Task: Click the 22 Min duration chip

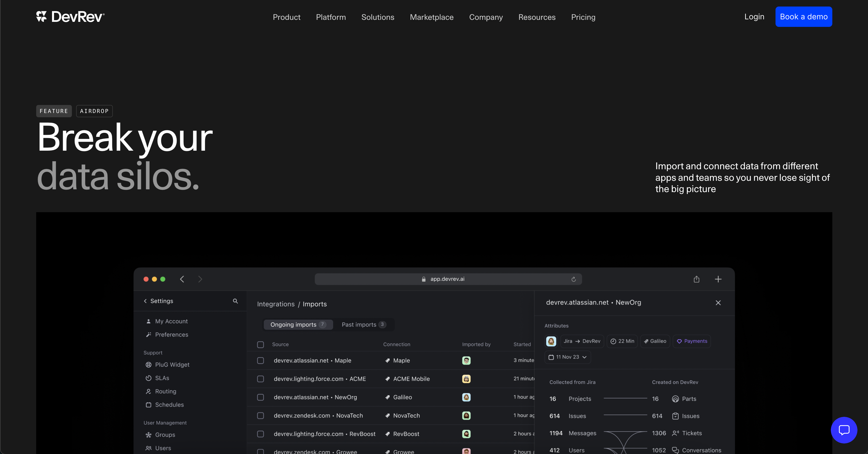Action: [x=622, y=341]
